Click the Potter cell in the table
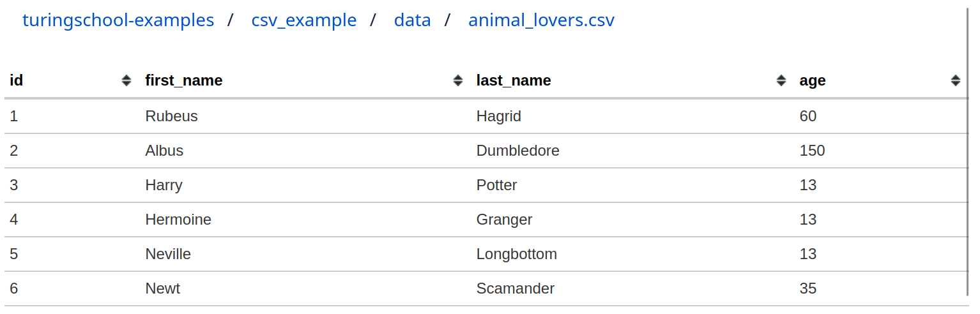 click(497, 185)
